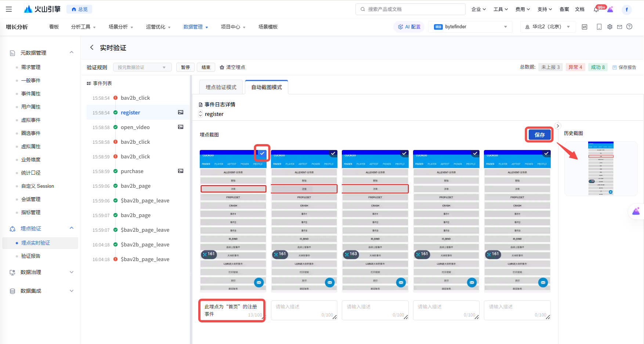The image size is (644, 344).
Task: Click the back arrow beside 实时验证
Action: [92, 48]
